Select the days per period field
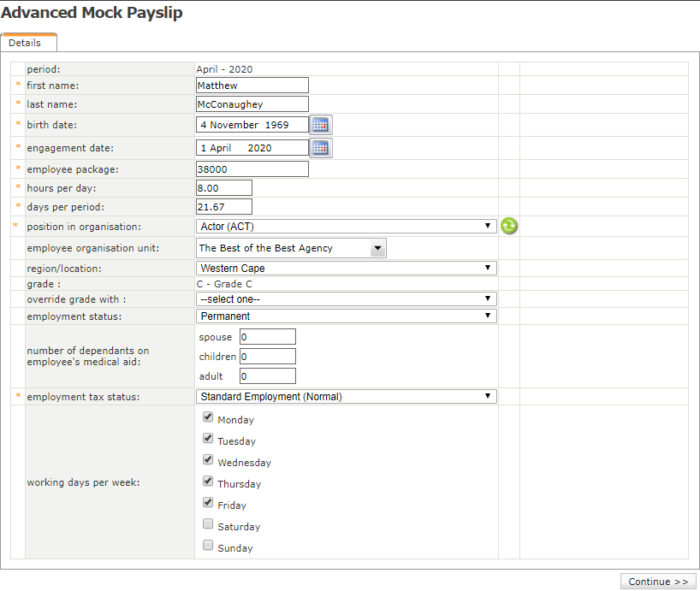Viewport: 700px width, 591px height. point(223,207)
